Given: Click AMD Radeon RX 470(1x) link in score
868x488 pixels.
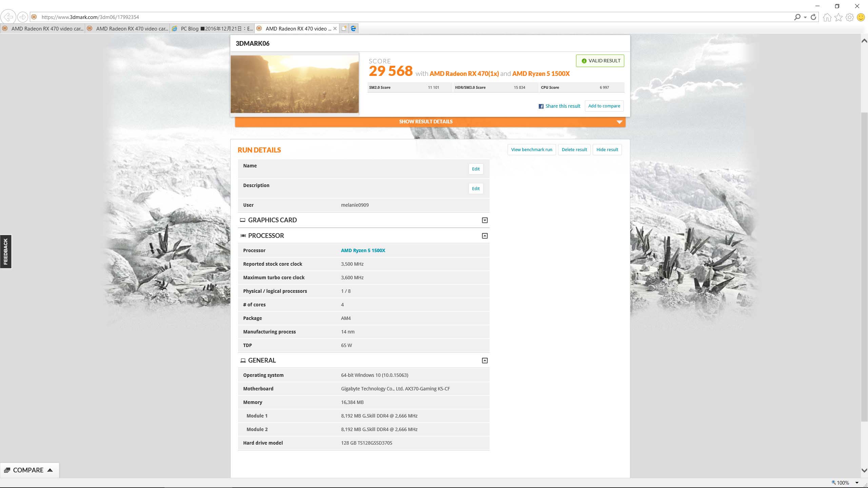Looking at the screenshot, I should point(464,74).
